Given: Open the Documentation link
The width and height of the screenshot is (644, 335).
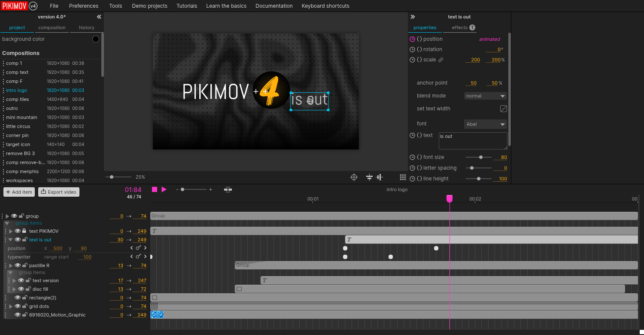Looking at the screenshot, I should click(x=274, y=6).
